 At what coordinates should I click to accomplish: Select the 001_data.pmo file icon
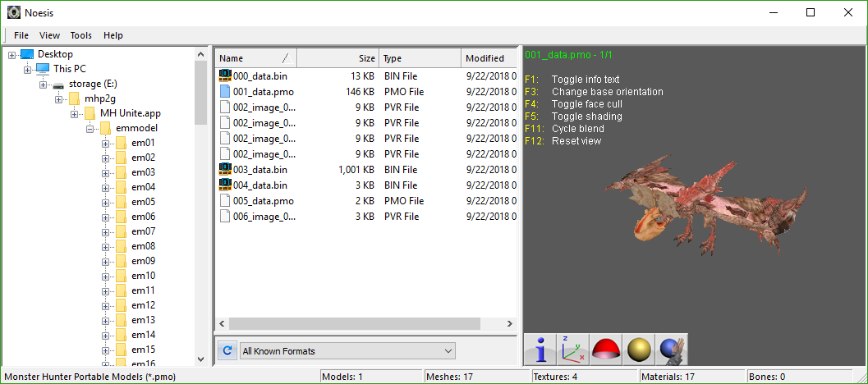(x=225, y=91)
